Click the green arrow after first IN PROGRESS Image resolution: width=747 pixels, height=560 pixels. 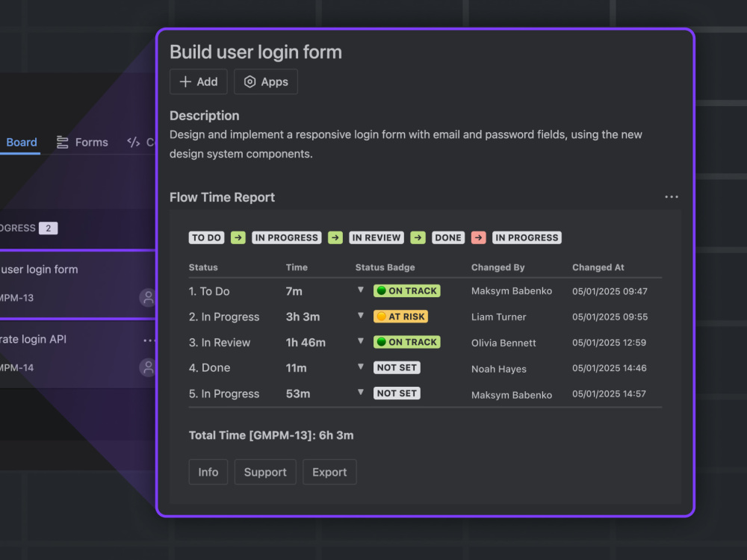(x=335, y=237)
